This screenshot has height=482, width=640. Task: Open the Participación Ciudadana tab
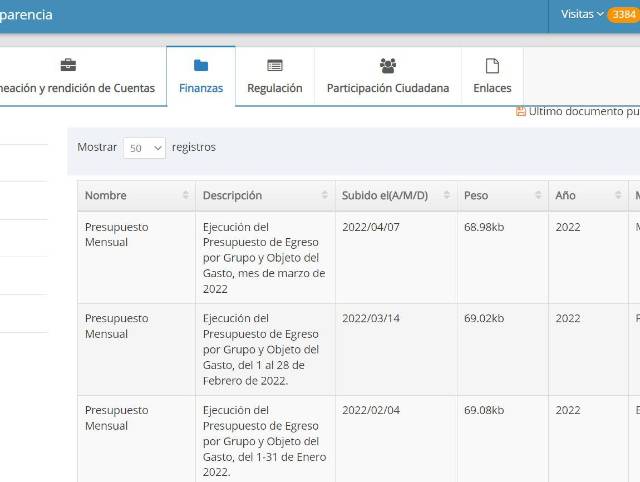coord(388,88)
